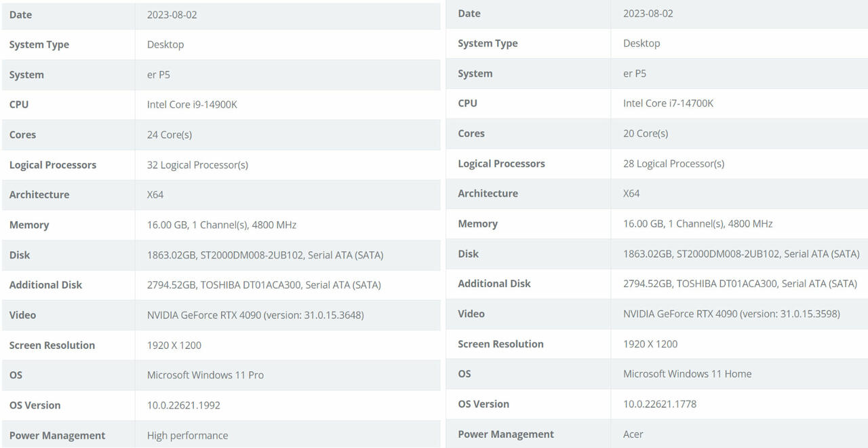Select the '24 Core(s)' cell
The image size is (868, 448).
point(170,134)
